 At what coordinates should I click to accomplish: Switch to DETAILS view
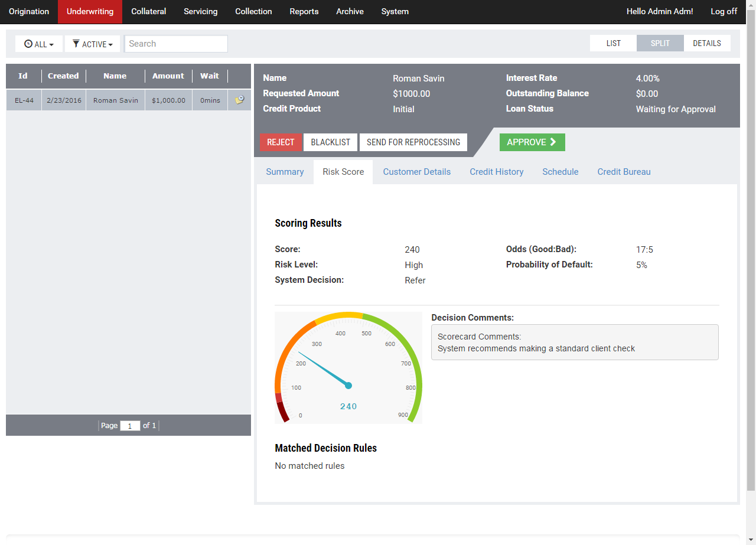(707, 43)
